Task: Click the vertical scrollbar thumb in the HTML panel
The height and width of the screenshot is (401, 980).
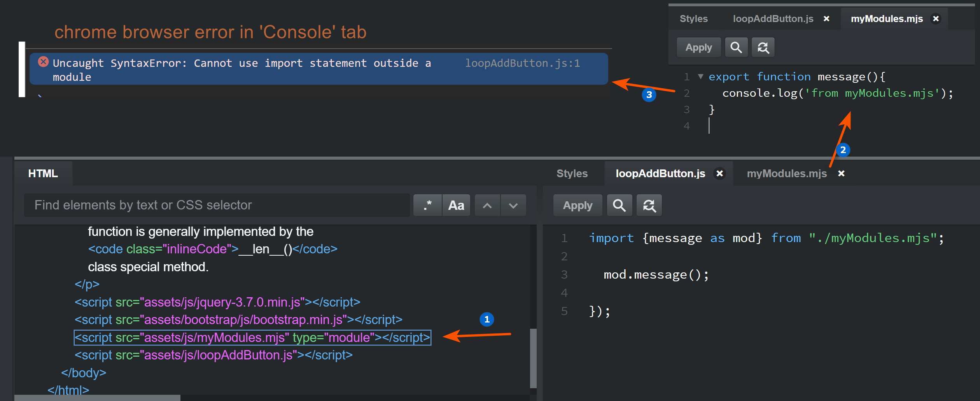Action: [x=533, y=357]
